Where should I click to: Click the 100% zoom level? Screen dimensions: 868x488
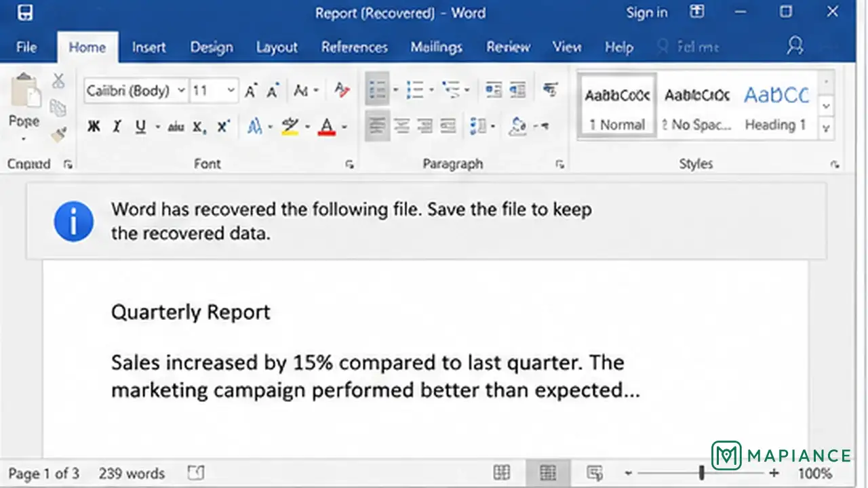click(x=814, y=473)
